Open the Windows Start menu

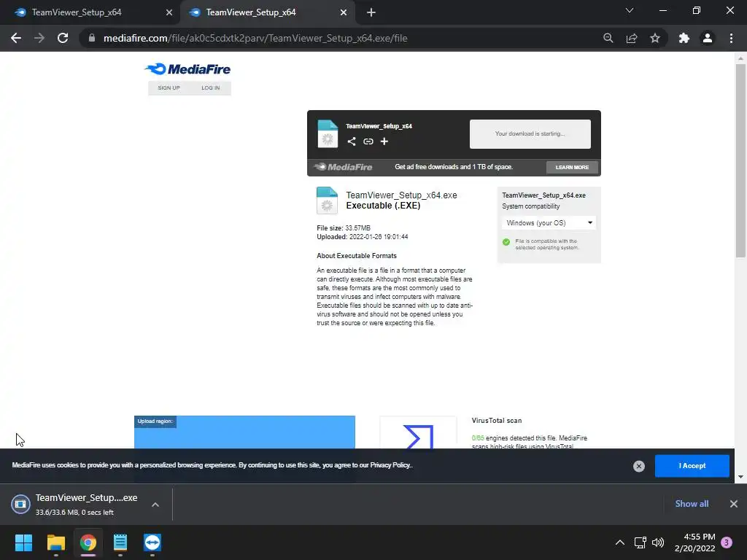23,542
